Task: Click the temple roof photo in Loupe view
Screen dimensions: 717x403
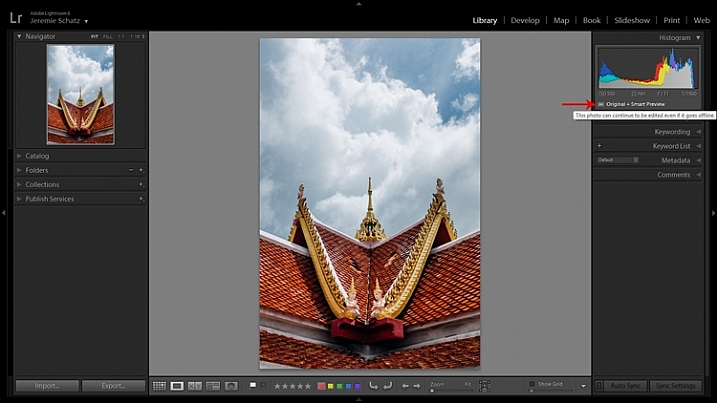Action: point(370,203)
